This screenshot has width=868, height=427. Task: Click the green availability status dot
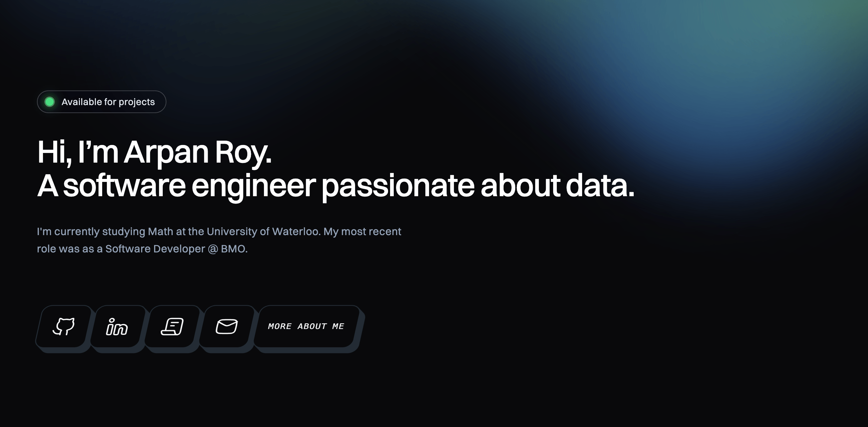(50, 102)
